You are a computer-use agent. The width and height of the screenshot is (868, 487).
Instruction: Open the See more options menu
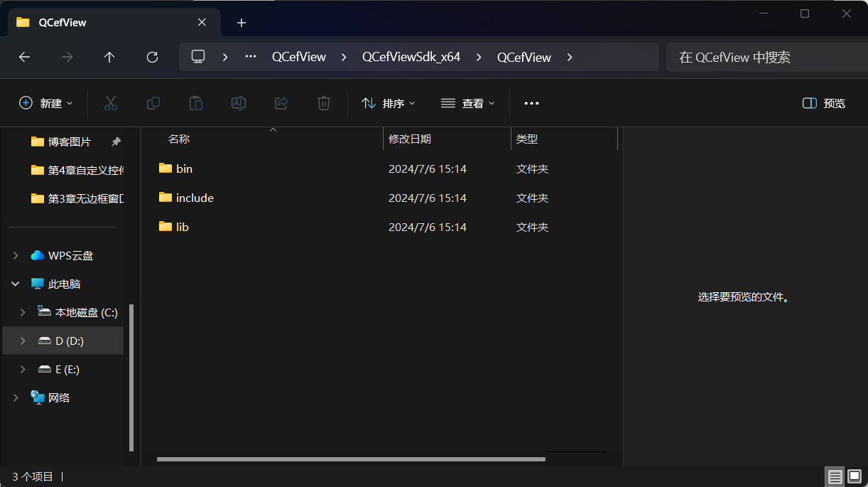531,103
